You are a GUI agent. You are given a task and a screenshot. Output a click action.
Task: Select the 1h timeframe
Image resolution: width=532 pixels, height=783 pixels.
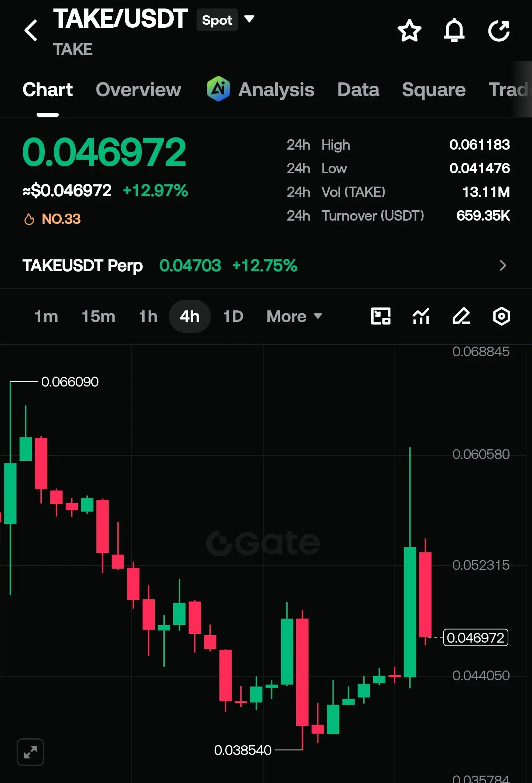(148, 316)
